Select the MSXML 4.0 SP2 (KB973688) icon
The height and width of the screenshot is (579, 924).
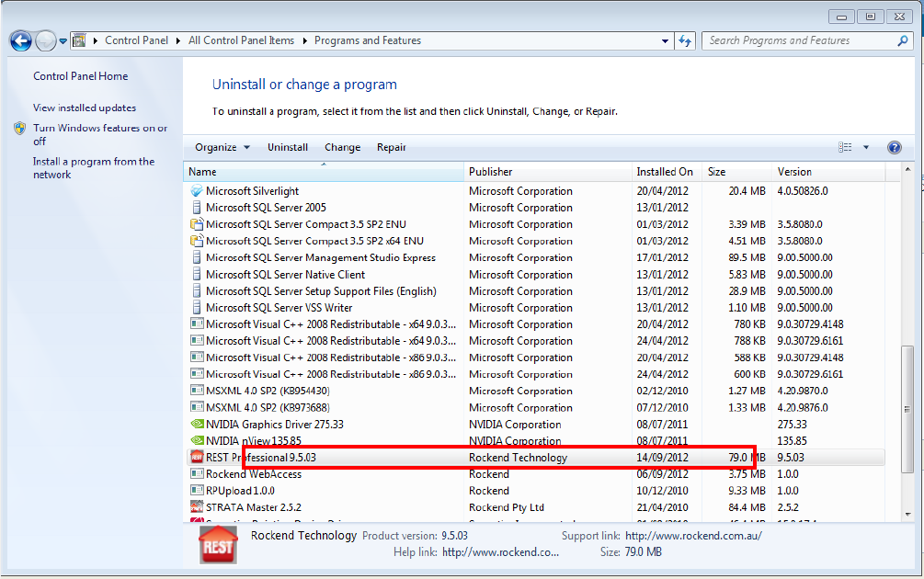(x=197, y=407)
